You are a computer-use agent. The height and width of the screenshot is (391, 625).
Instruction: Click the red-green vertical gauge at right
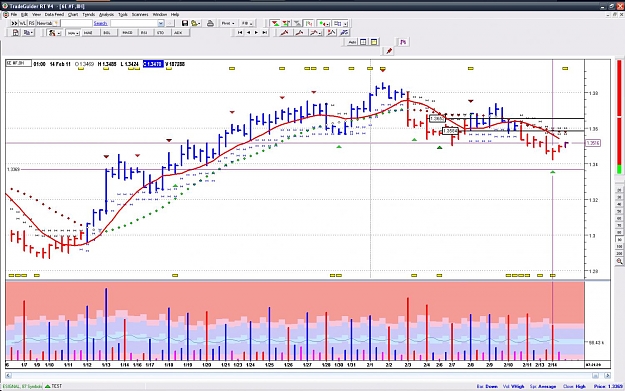point(619,116)
